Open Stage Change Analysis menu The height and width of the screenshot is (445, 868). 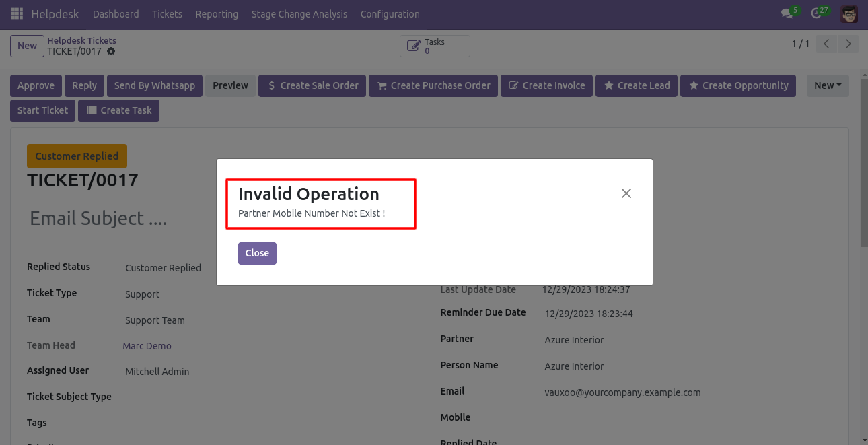coord(299,13)
